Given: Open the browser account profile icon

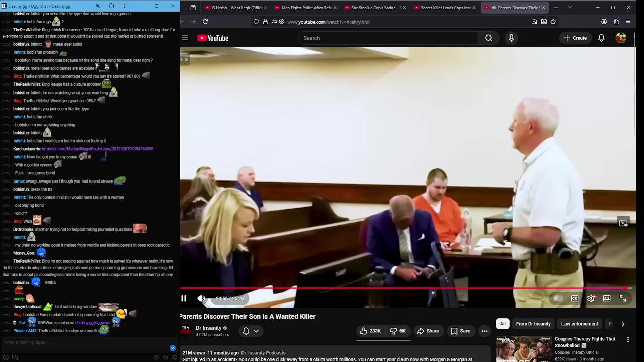Looking at the screenshot, I should (x=604, y=22).
